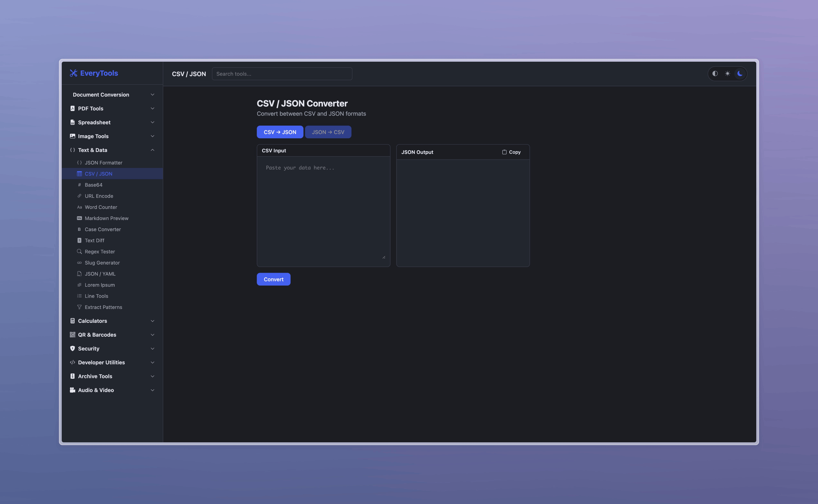The width and height of the screenshot is (818, 504).
Task: Open the Case Converter tool label
Action: coord(103,229)
